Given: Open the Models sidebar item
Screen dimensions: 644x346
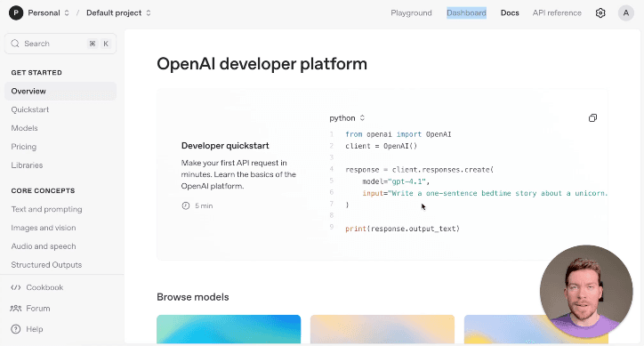Looking at the screenshot, I should pyautogui.click(x=24, y=128).
